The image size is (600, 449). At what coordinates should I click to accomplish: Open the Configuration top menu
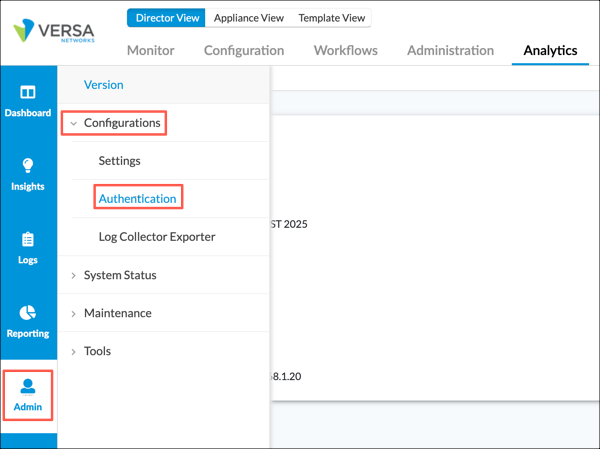pos(244,50)
